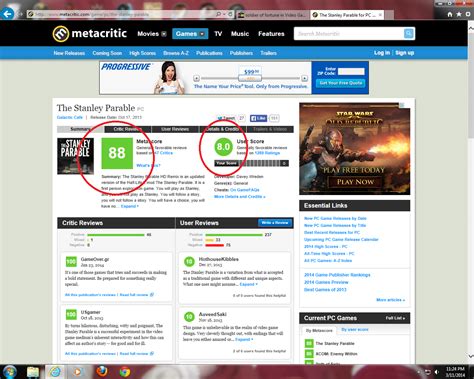Open media player from taskbar
The width and height of the screenshot is (474, 379).
click(78, 371)
